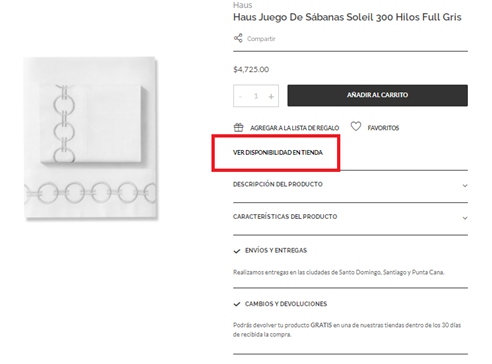Viewport: 492px width, 364px height.
Task: Click the share icon
Action: [238, 38]
